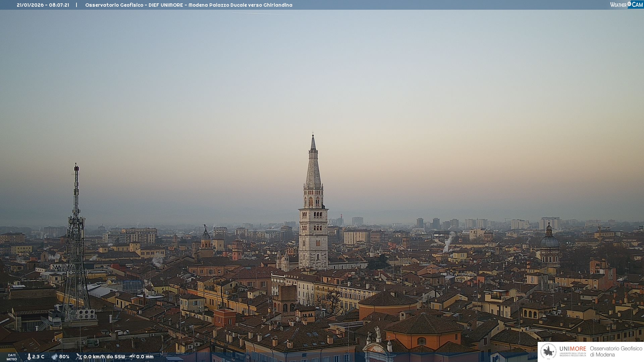Click the UNIMORE round seal emblem
Viewport: 644px width, 362px height.
(549, 352)
